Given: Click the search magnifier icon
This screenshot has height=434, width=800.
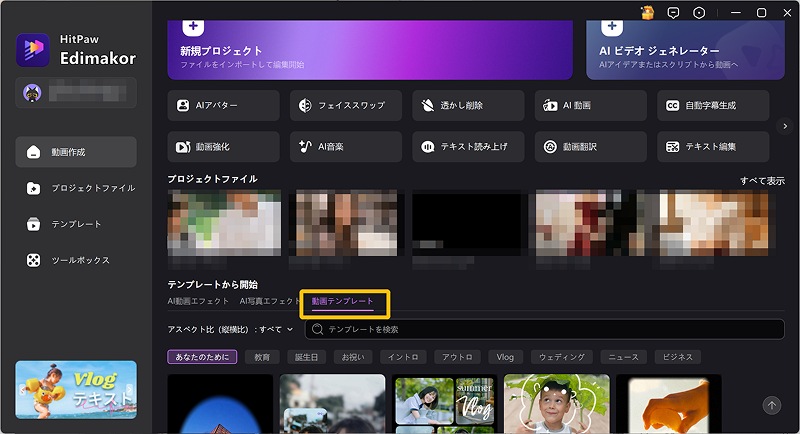Looking at the screenshot, I should [x=317, y=329].
